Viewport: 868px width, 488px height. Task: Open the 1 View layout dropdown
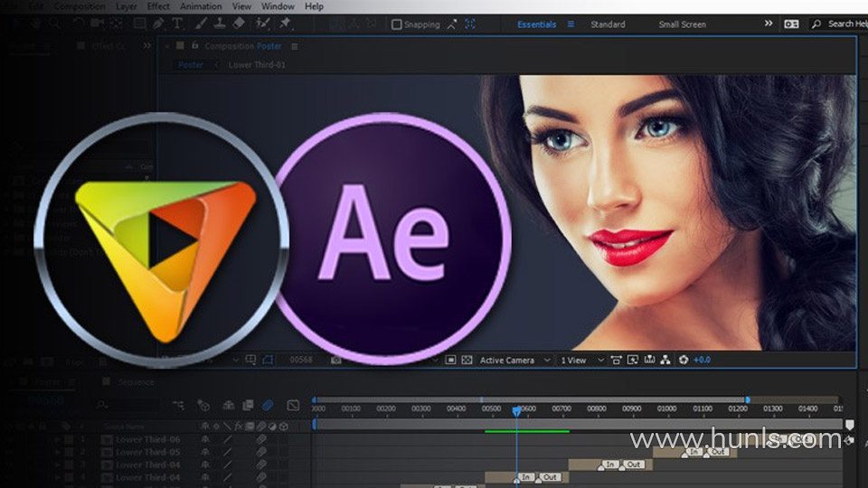pyautogui.click(x=581, y=361)
